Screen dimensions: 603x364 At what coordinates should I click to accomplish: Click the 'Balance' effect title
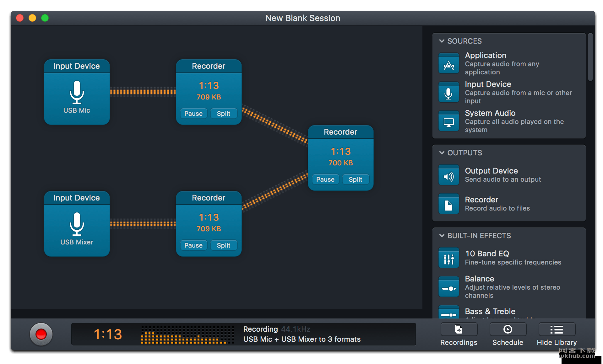[x=480, y=279]
